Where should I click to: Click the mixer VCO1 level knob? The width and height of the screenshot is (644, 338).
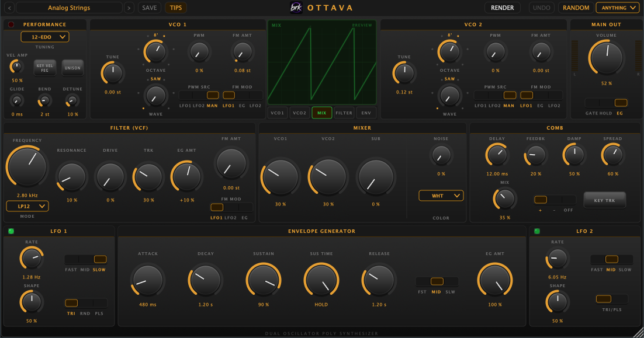(281, 177)
